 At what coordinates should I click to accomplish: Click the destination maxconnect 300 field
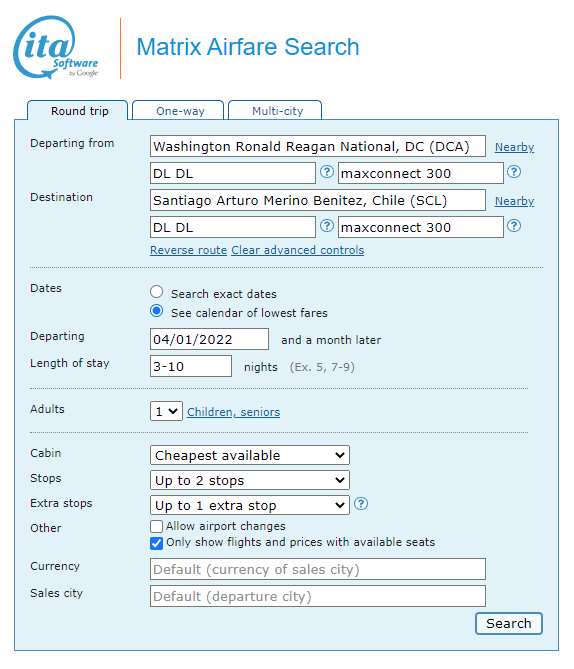point(421,227)
